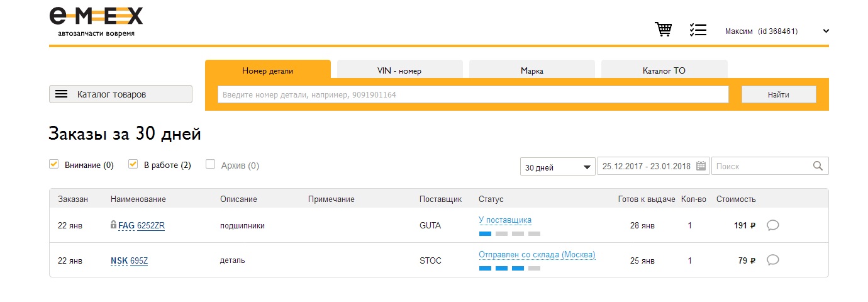Open the orders checklist icon
Viewport: 868px width, 302px height.
click(x=698, y=30)
